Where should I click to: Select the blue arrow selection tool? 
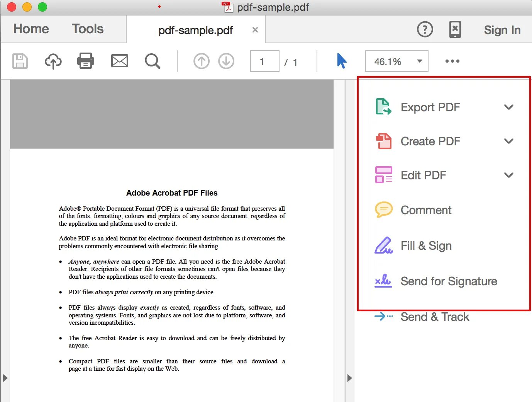pyautogui.click(x=342, y=61)
